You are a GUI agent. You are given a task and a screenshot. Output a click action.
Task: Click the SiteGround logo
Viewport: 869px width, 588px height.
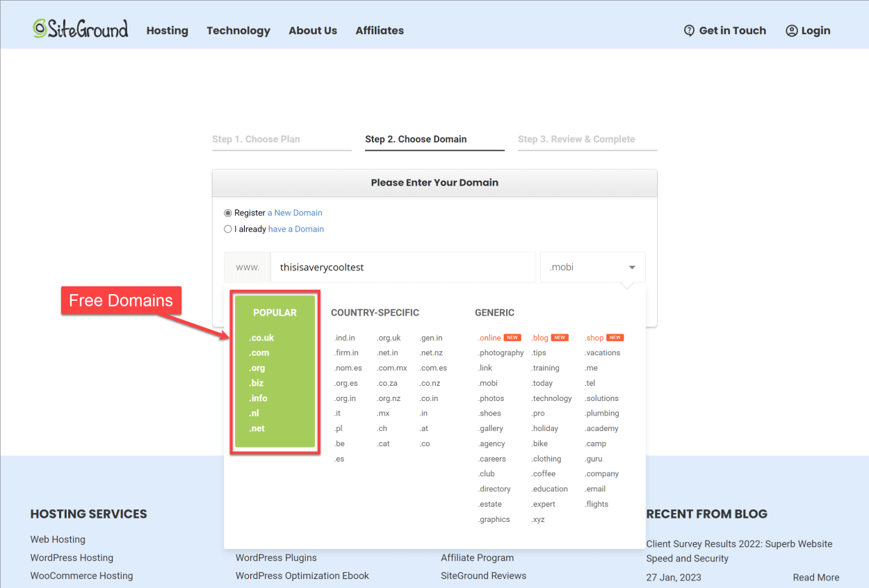coord(81,28)
